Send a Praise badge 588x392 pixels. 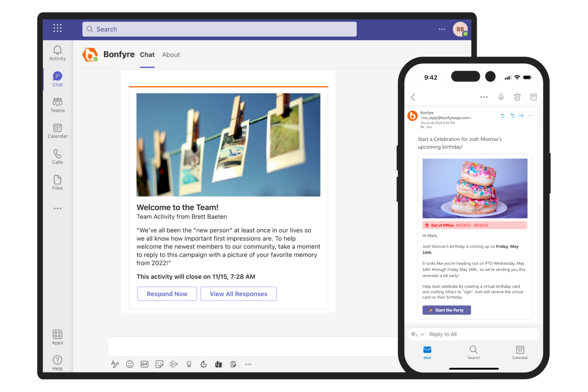coord(189,364)
